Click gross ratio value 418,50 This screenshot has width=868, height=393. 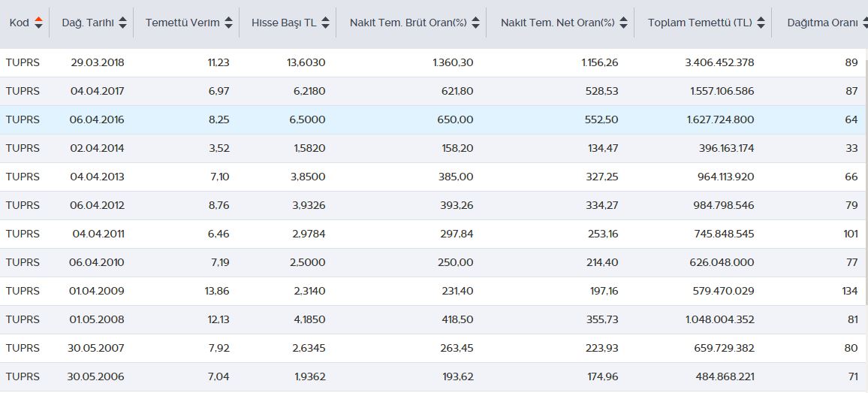point(457,320)
